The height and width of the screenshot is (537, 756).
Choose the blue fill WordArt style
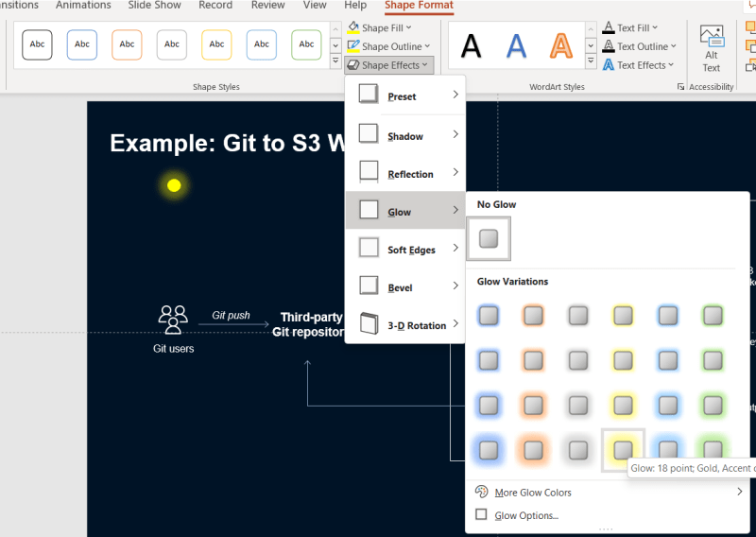coord(516,45)
